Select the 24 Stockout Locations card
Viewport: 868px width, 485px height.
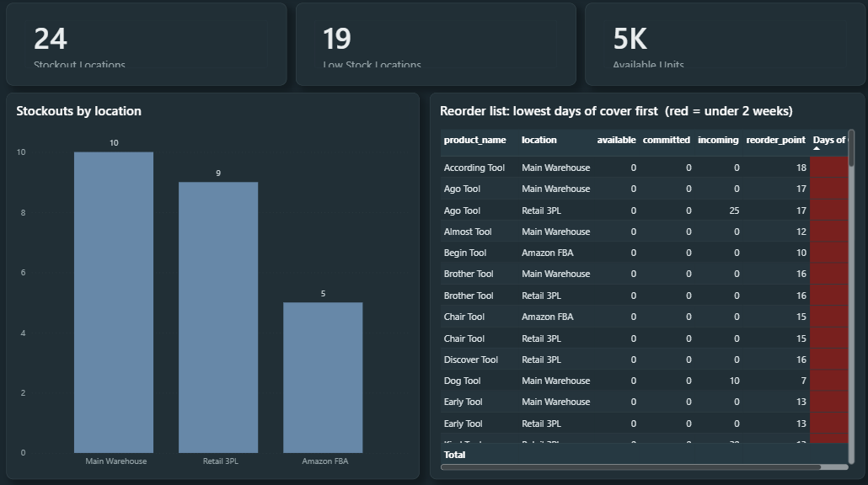click(147, 45)
